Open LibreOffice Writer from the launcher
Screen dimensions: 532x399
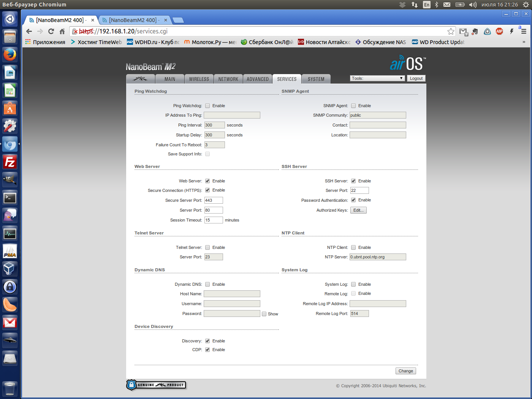point(10,72)
